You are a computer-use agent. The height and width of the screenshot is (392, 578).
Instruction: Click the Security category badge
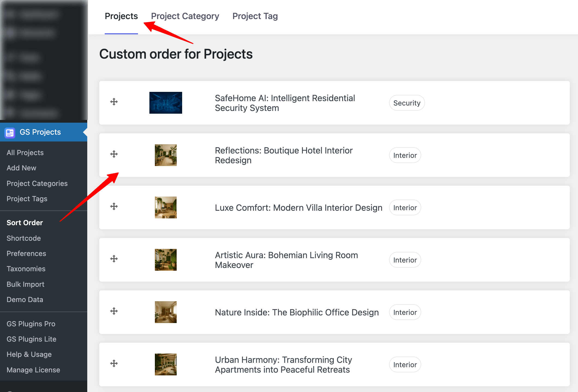pos(407,103)
